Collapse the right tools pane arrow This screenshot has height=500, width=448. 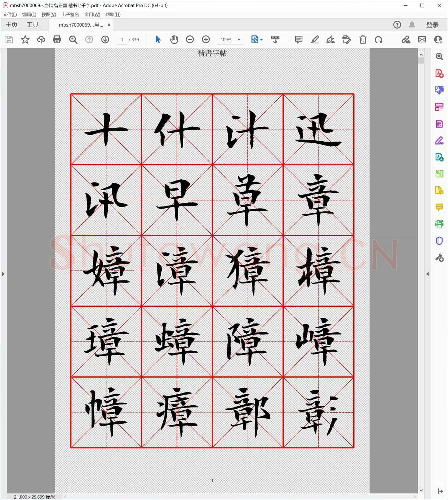pos(427,274)
